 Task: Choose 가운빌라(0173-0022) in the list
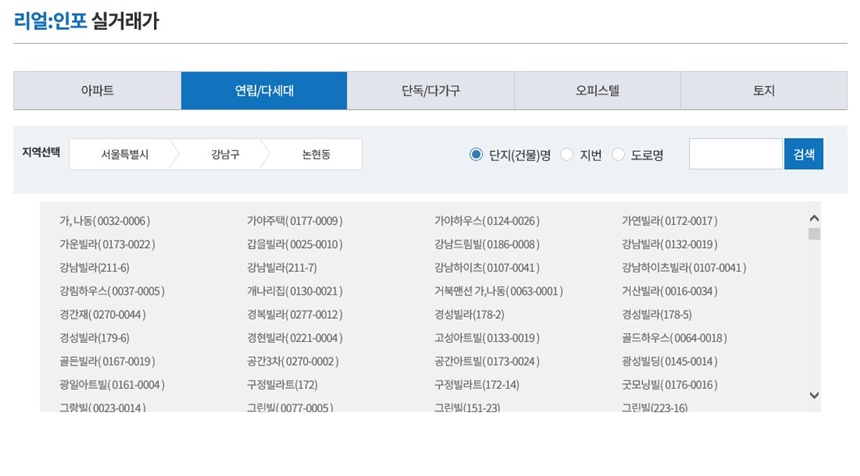(x=108, y=244)
